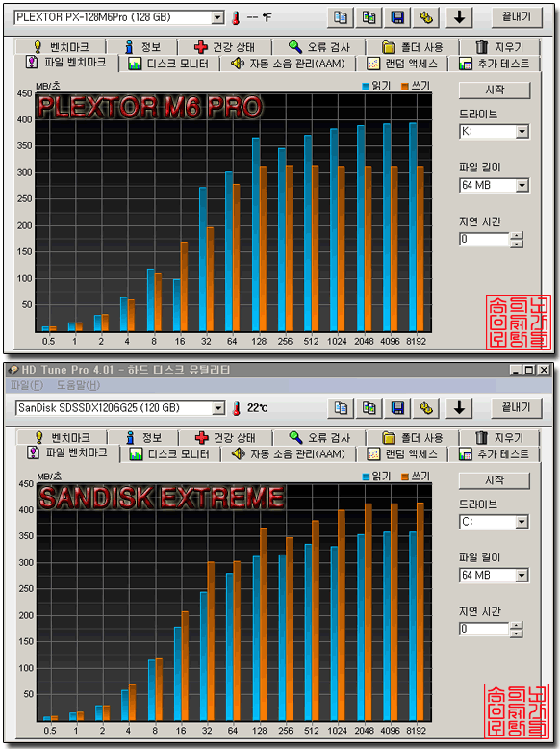
Task: Click blue 읽기 legend swatch in SanDisk chart
Action: coord(366,477)
